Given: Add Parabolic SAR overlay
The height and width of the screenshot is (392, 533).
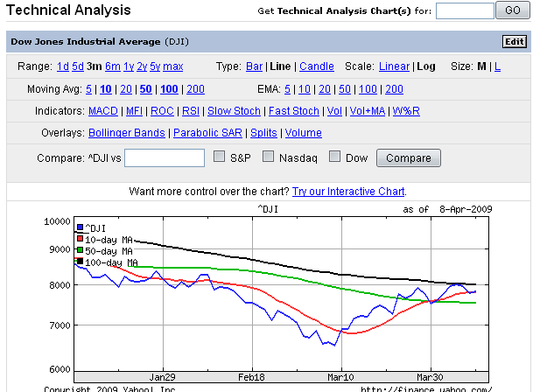Looking at the screenshot, I should click(x=207, y=133).
